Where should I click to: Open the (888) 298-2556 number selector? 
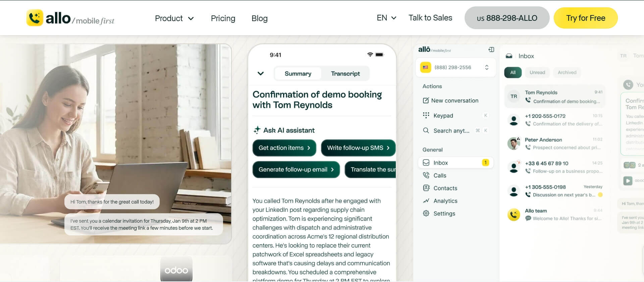point(455,67)
